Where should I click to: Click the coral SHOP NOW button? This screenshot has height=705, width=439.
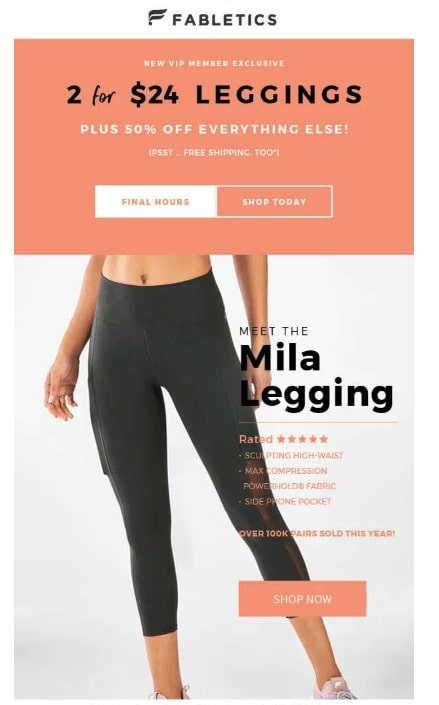[302, 598]
